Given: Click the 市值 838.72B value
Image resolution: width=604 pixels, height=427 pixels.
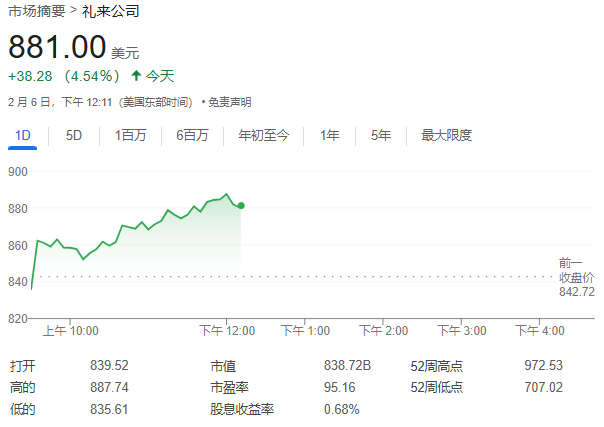Looking at the screenshot, I should [347, 366].
